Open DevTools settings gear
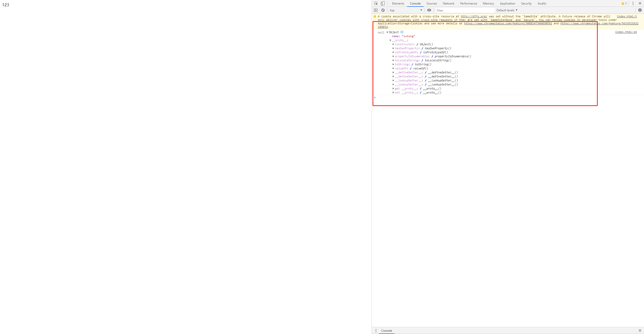This screenshot has height=334, width=644. coord(640,10)
